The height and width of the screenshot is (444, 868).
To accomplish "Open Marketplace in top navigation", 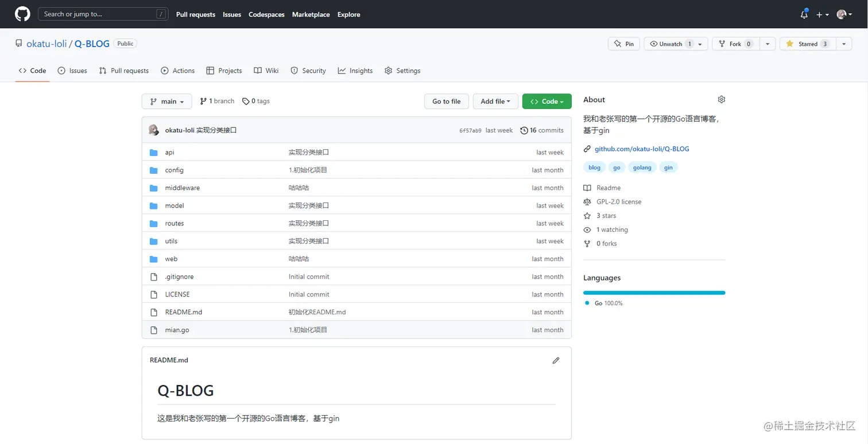I will click(x=311, y=14).
